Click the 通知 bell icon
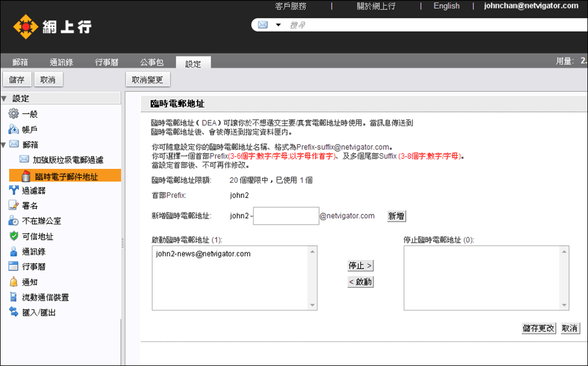 (x=13, y=281)
